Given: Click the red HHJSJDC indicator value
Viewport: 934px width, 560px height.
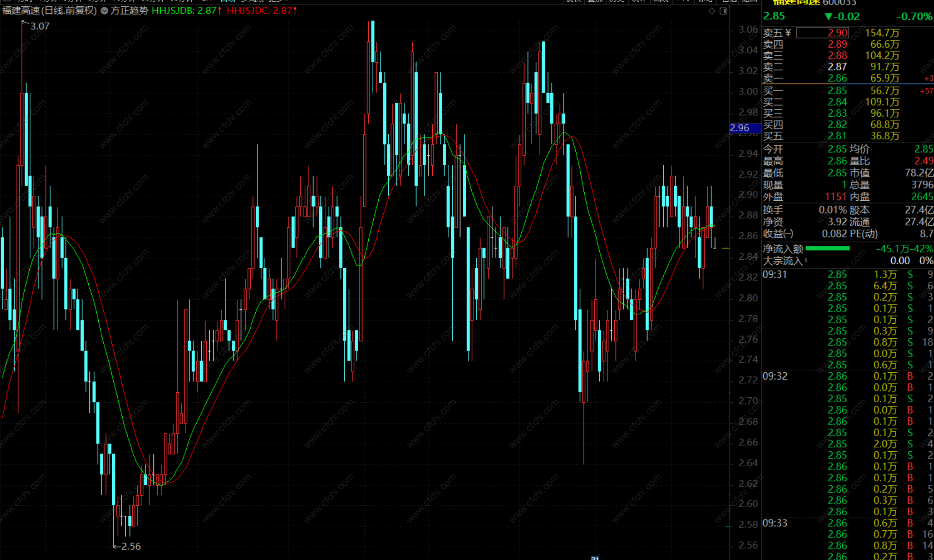Looking at the screenshot, I should tap(261, 10).
